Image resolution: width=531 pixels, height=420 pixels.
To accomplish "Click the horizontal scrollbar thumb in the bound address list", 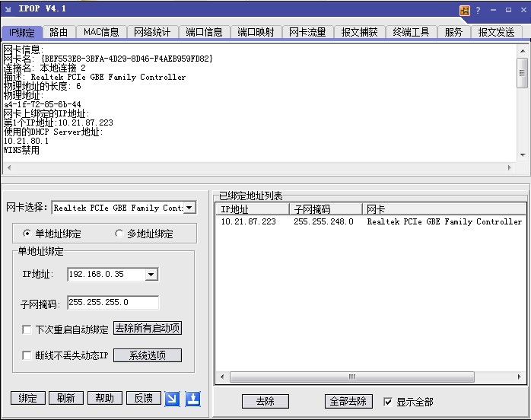I will point(352,377).
